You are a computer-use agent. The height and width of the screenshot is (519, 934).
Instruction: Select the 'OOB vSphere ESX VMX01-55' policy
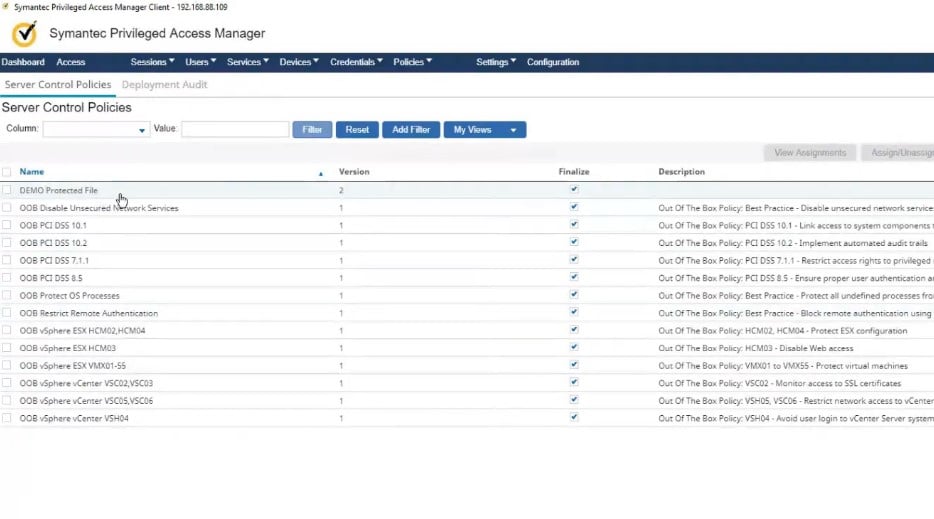click(73, 365)
